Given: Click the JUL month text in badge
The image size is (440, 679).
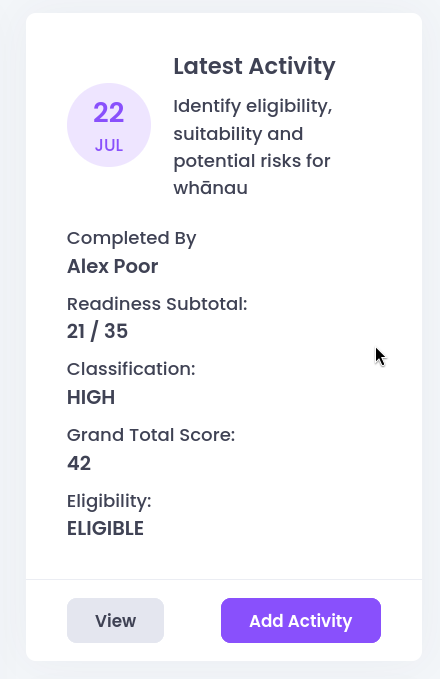Looking at the screenshot, I should coord(109,145).
